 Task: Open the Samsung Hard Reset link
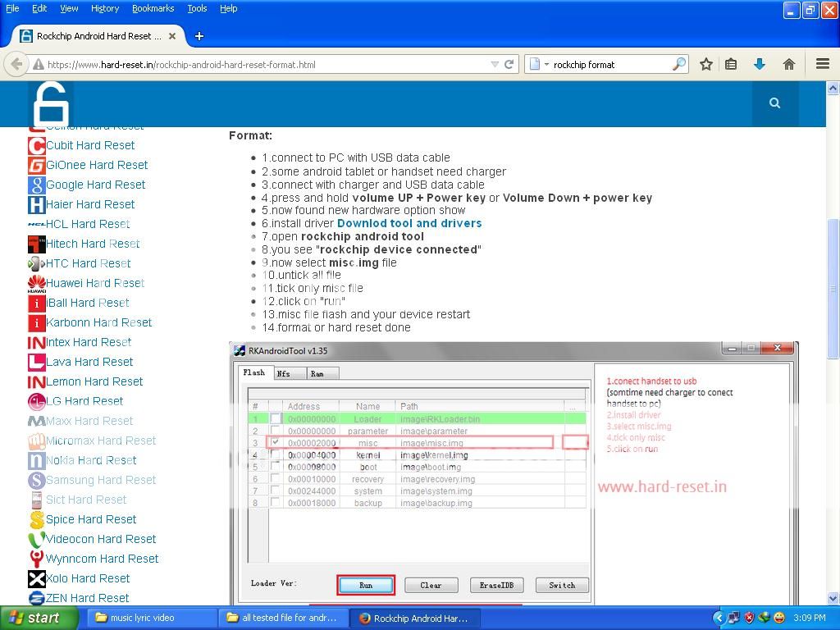tap(100, 480)
